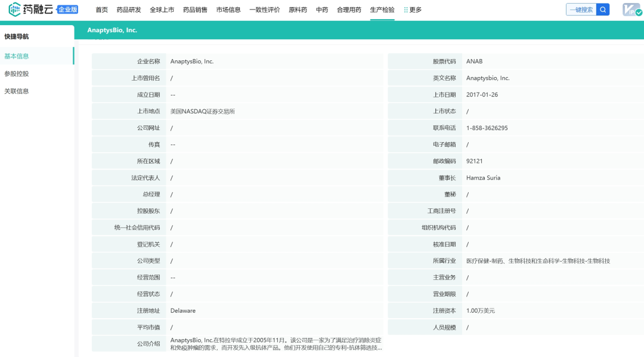Open the VIP badge icon
The height and width of the screenshot is (357, 644).
coord(631,10)
